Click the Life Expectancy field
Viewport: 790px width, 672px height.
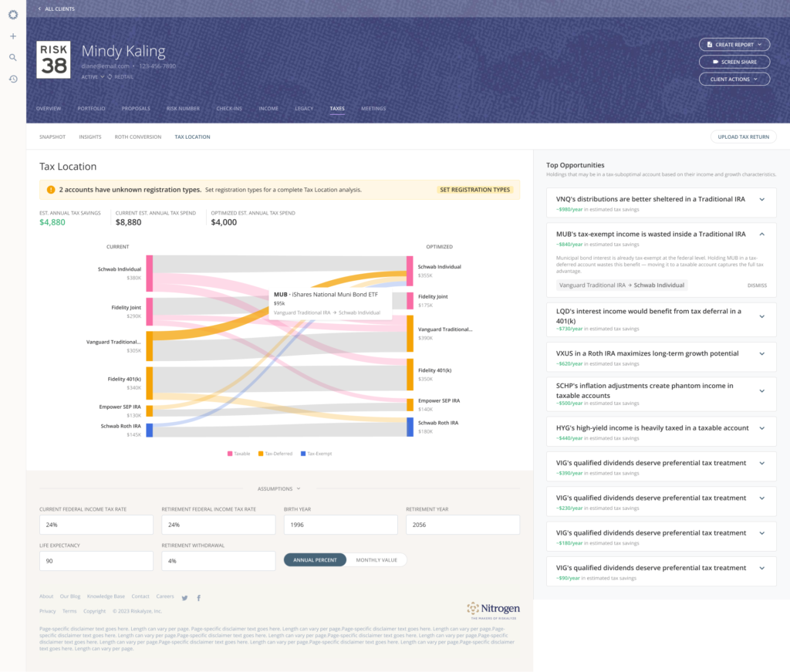coord(96,561)
